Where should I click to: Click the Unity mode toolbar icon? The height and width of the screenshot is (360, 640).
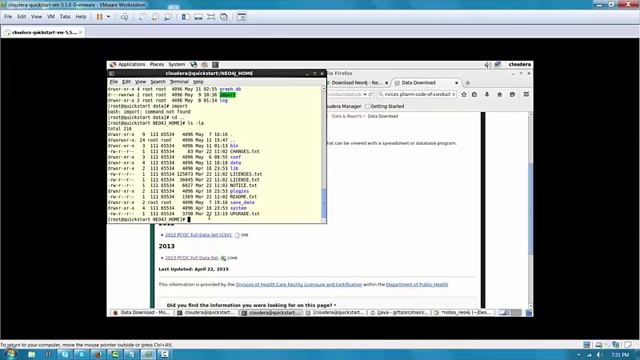(x=224, y=17)
